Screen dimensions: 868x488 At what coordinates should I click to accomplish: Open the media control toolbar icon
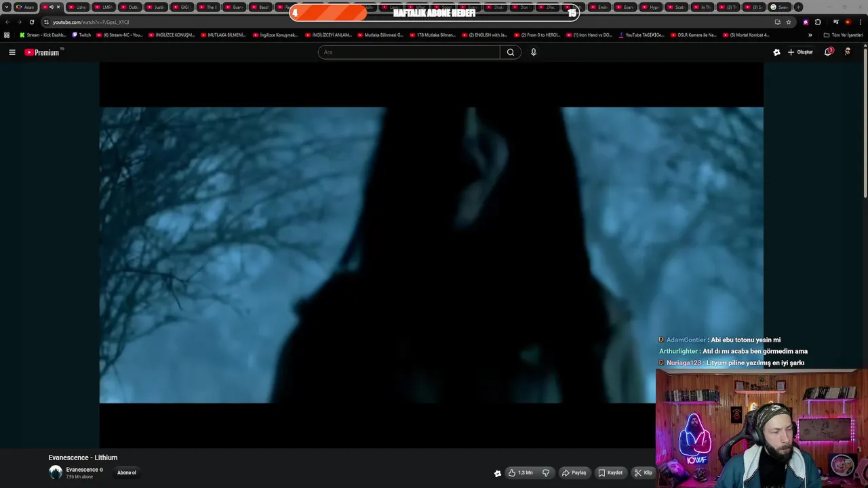836,22
